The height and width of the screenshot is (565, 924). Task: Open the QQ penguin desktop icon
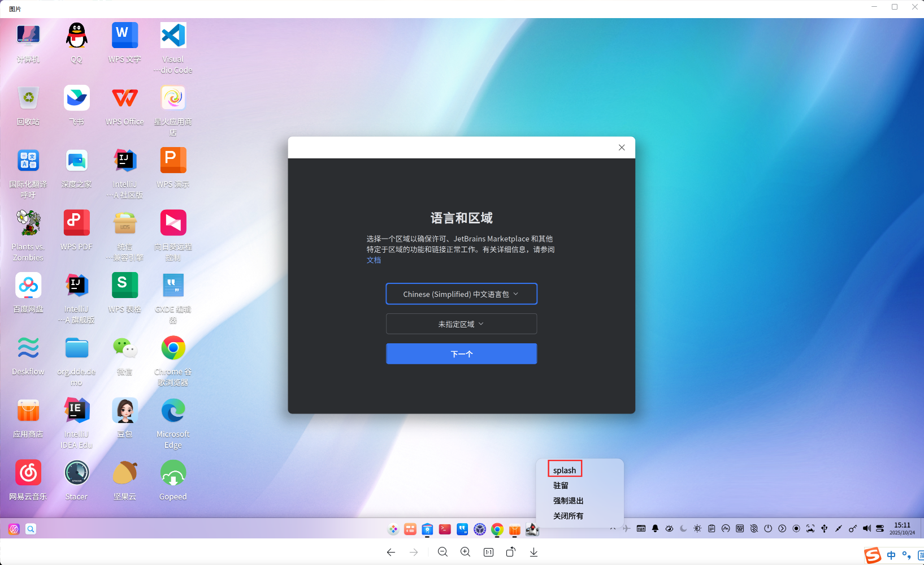pyautogui.click(x=76, y=36)
